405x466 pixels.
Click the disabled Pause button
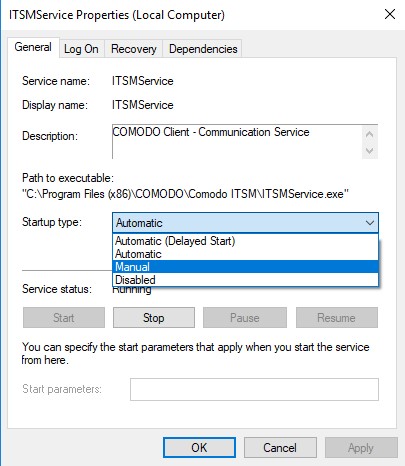(245, 318)
